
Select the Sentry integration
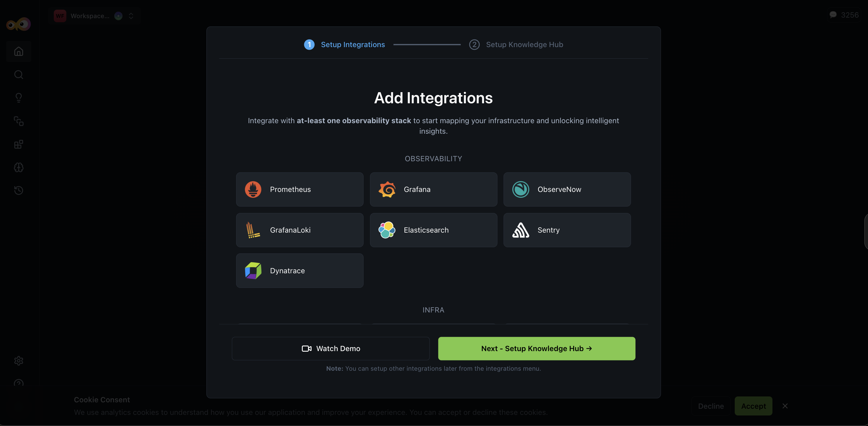567,230
